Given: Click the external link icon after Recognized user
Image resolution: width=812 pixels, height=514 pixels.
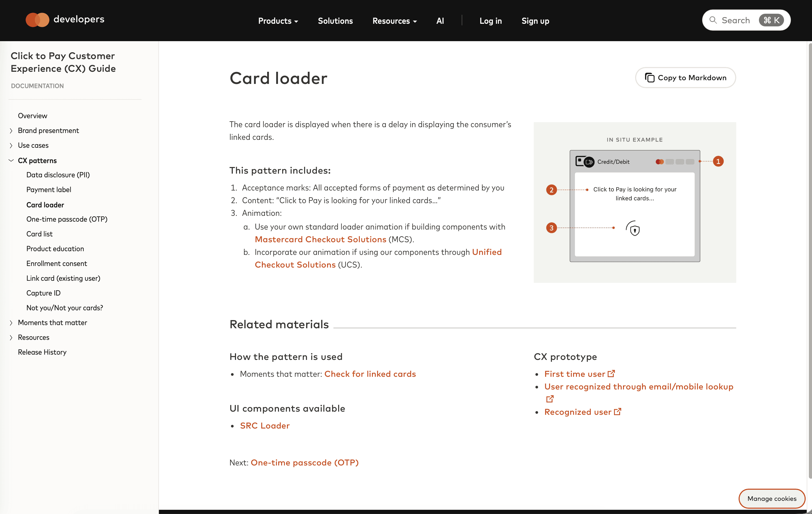Looking at the screenshot, I should tap(617, 412).
